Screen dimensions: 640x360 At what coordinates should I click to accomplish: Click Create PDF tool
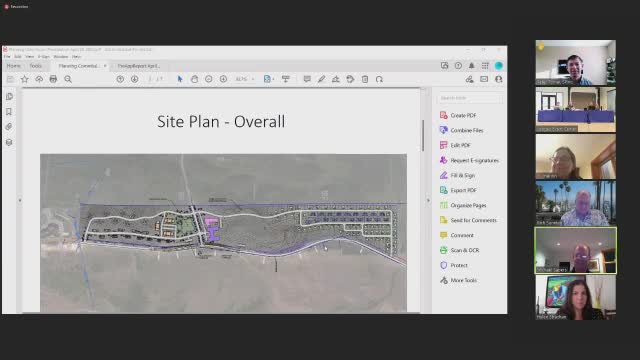pos(458,116)
